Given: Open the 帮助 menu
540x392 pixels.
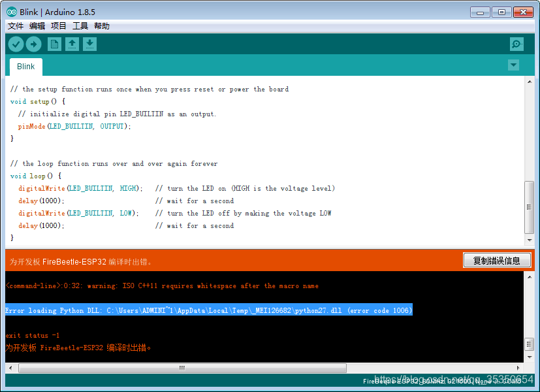Looking at the screenshot, I should click(x=102, y=26).
